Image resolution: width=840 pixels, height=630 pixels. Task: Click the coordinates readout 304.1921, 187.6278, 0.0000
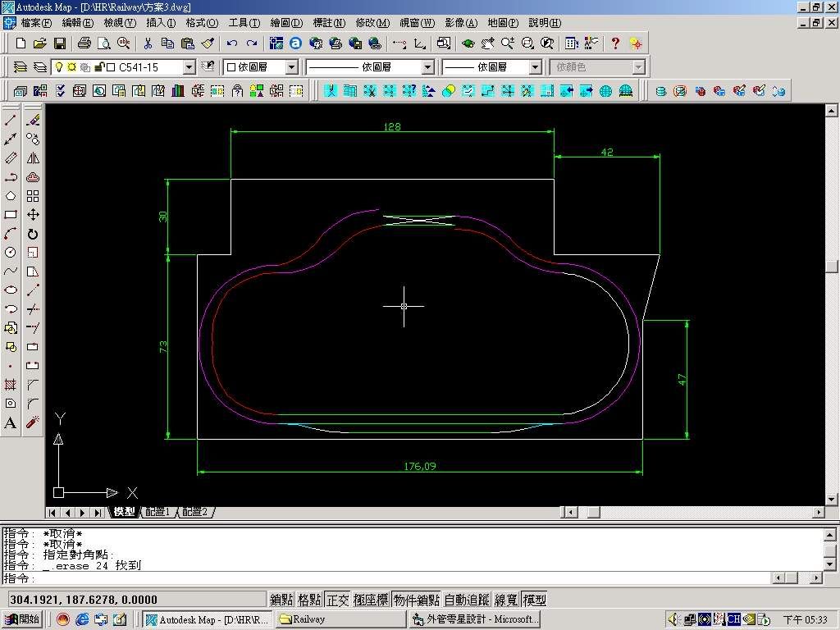click(138, 600)
